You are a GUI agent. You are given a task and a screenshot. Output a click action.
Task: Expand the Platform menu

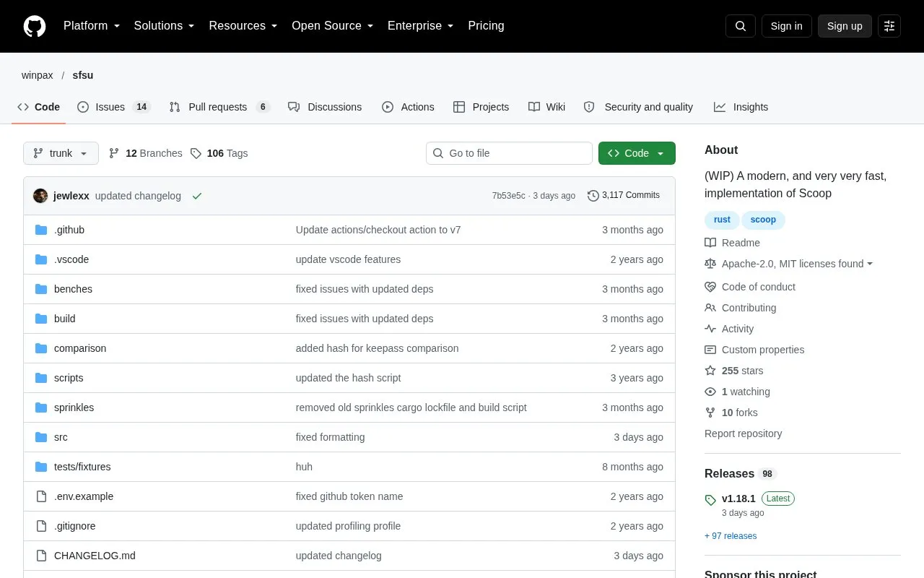[92, 26]
